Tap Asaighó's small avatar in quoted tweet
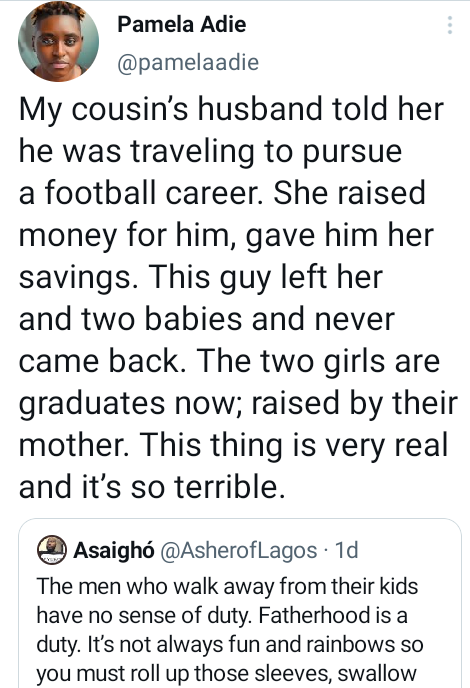The height and width of the screenshot is (688, 470). click(x=52, y=550)
